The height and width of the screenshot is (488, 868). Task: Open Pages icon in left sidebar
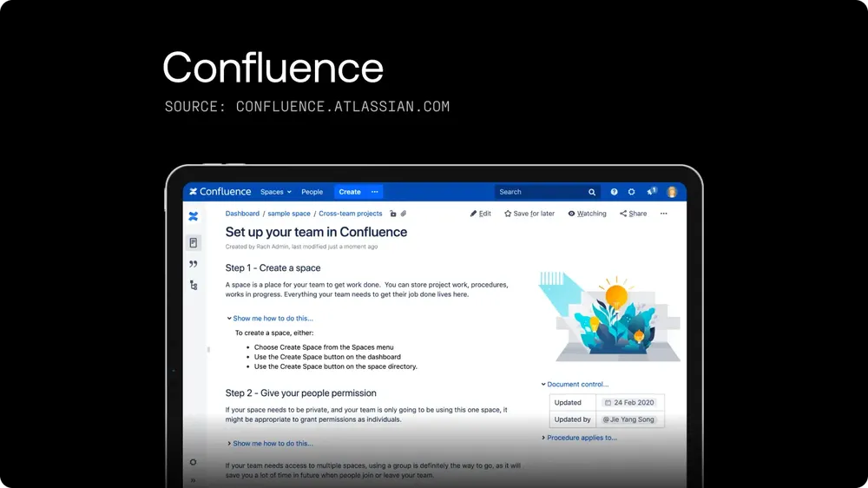[193, 242]
